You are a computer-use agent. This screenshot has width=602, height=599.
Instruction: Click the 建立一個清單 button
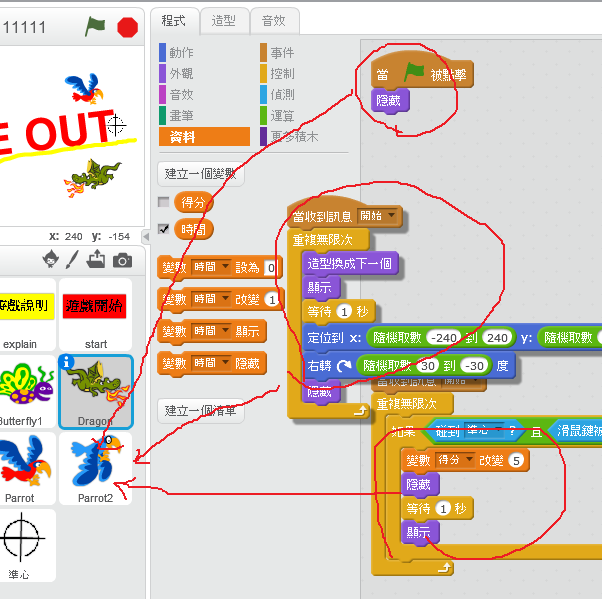[203, 410]
